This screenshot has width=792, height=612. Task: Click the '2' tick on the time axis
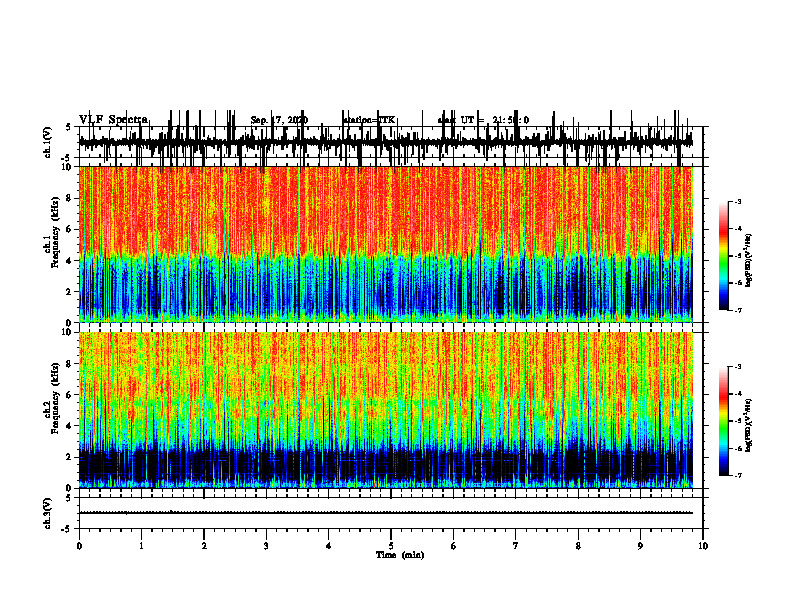coord(204,546)
